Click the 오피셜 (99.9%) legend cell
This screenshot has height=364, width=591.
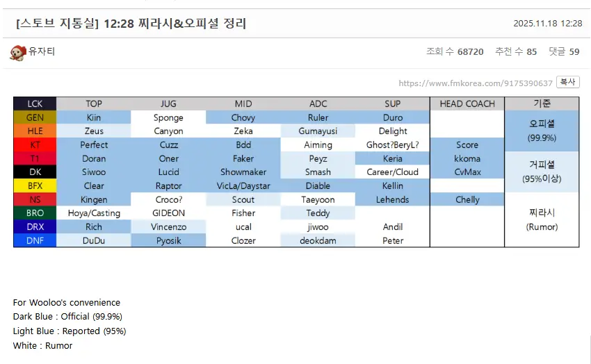542,131
